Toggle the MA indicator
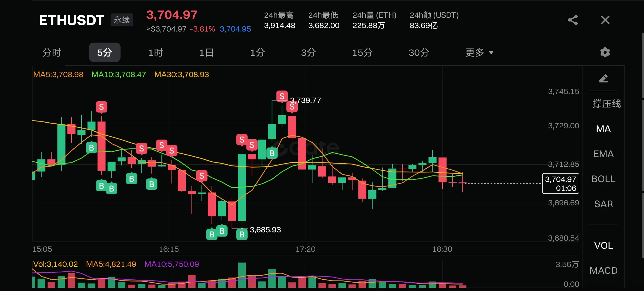Image resolution: width=644 pixels, height=291 pixels. click(x=603, y=129)
